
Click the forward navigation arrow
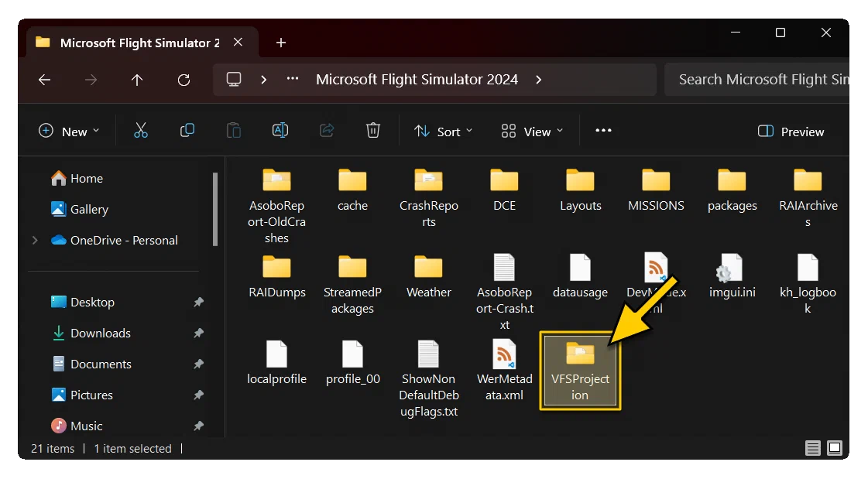pyautogui.click(x=91, y=80)
